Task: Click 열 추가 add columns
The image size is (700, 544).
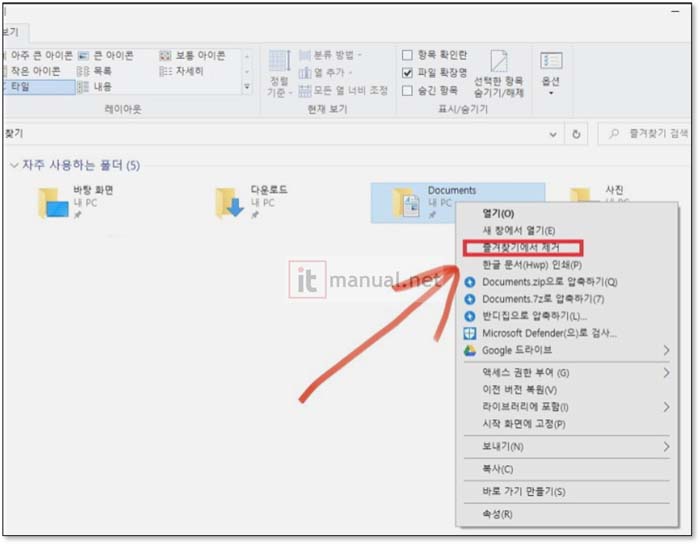Action: click(325, 72)
